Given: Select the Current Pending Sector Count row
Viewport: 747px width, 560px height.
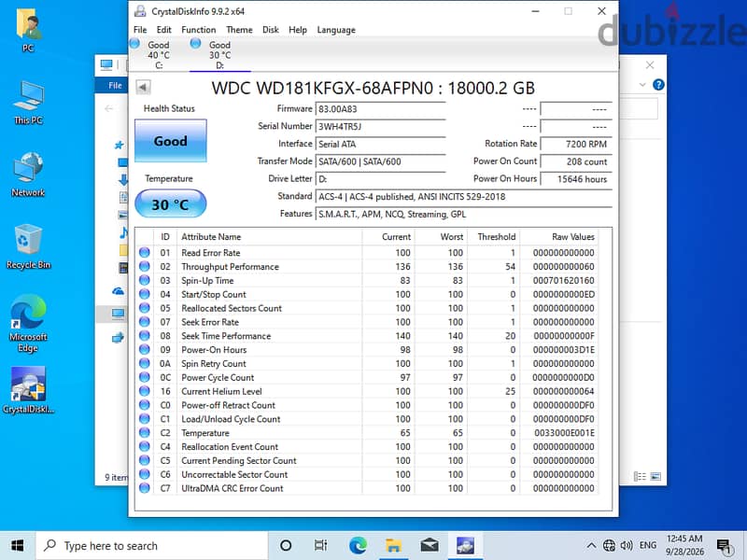Looking at the screenshot, I should (x=367, y=460).
